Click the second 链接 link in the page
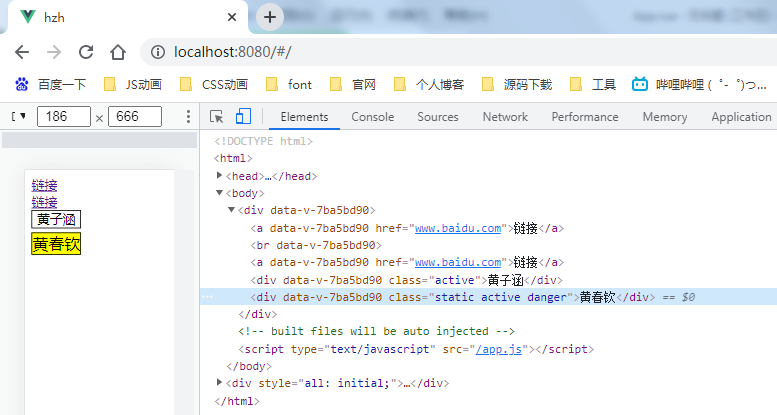The image size is (777, 415). coord(44,202)
